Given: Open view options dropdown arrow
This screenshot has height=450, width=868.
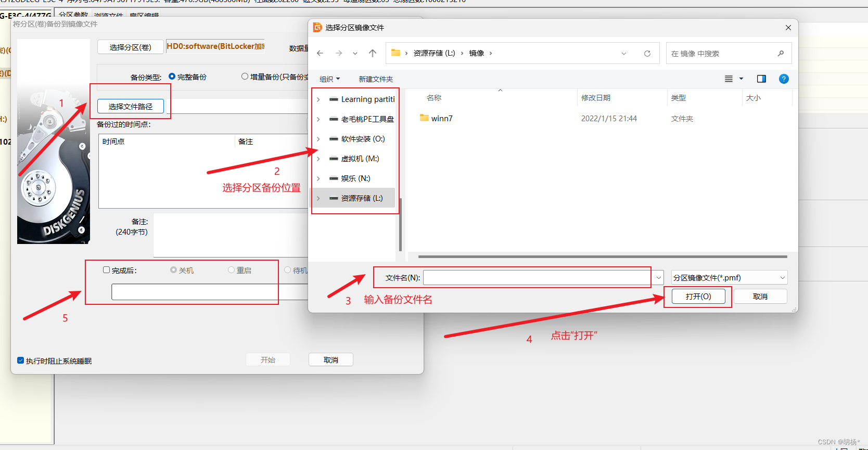Looking at the screenshot, I should pyautogui.click(x=742, y=79).
